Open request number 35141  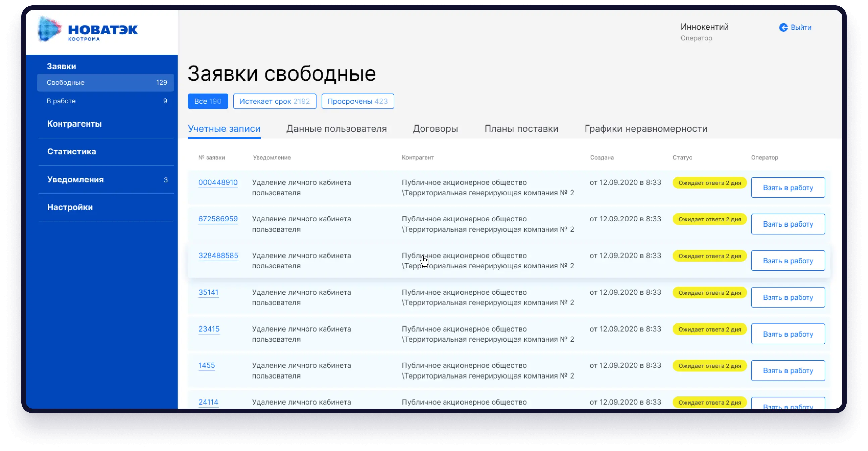pos(208,292)
